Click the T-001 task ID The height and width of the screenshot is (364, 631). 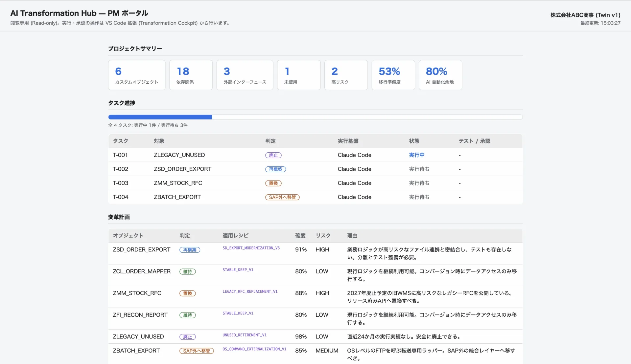(x=120, y=155)
